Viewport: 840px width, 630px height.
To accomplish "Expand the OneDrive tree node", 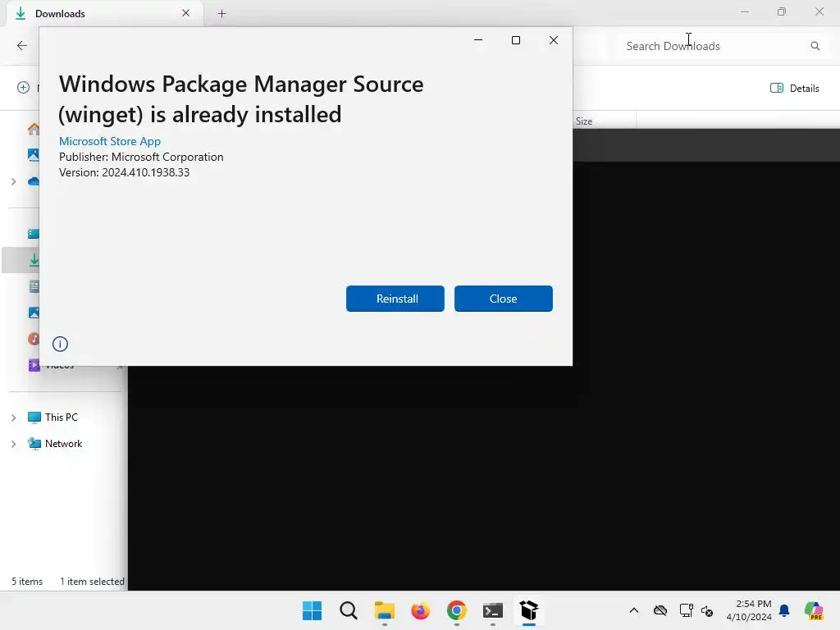I will pos(13,181).
